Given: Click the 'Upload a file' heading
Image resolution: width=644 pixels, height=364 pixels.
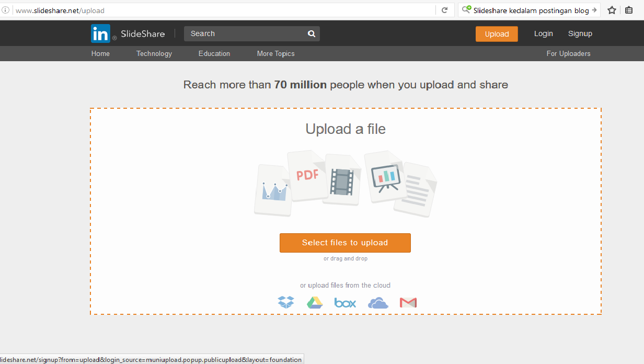Looking at the screenshot, I should tap(346, 129).
